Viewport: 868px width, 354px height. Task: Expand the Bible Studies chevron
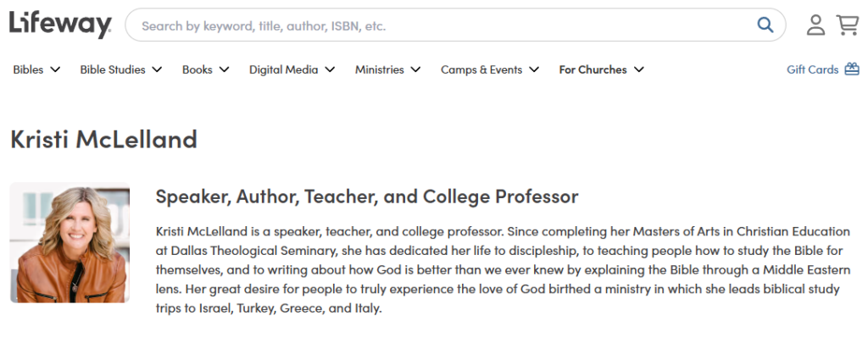click(x=157, y=69)
